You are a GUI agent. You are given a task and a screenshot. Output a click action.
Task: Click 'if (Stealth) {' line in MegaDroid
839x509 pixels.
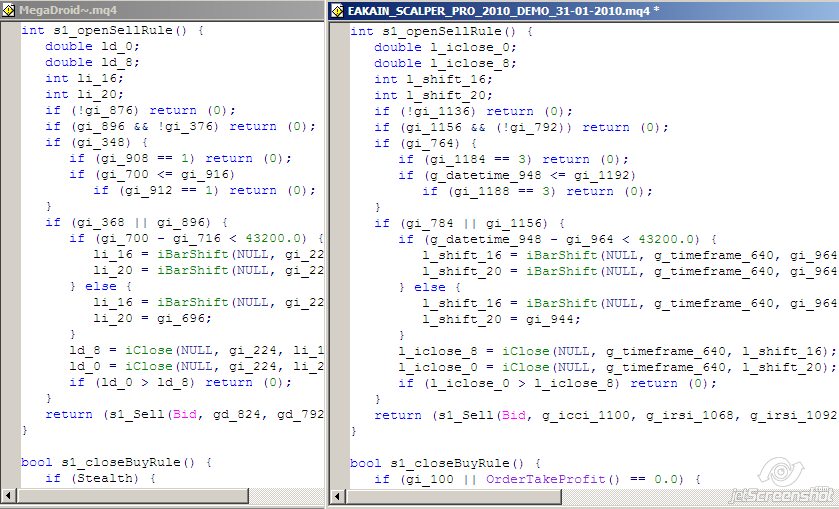100,478
